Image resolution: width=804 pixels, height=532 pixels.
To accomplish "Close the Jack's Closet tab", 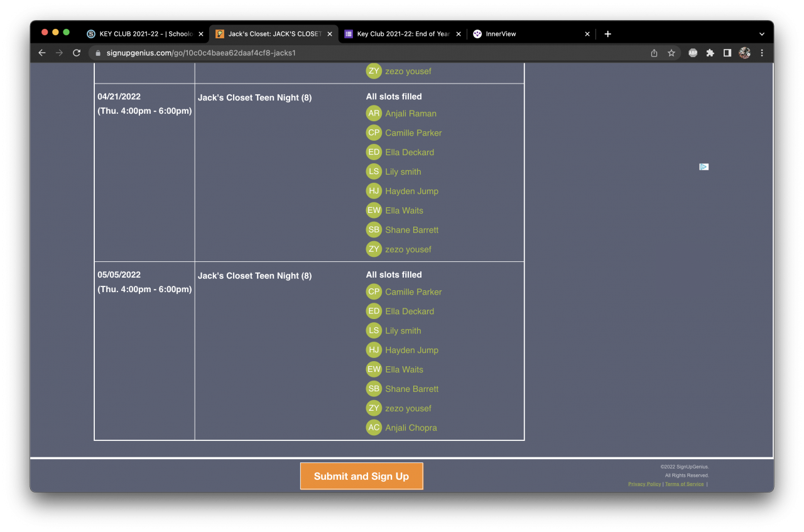I will (x=330, y=34).
